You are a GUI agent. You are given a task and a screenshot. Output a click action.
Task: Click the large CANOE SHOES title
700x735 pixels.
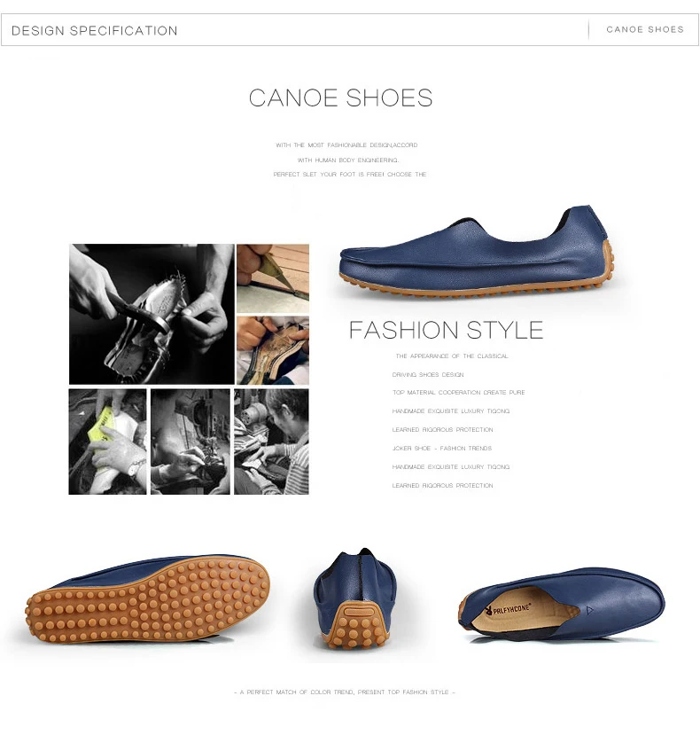pos(340,98)
